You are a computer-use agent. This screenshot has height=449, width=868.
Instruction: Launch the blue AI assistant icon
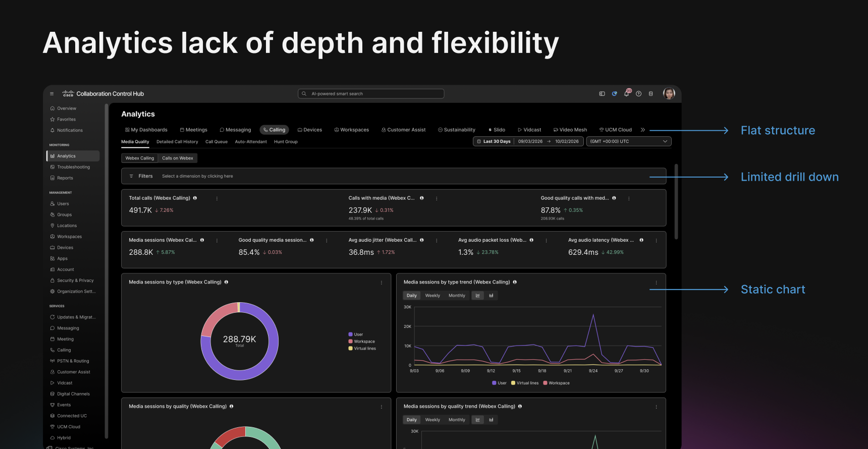point(614,94)
